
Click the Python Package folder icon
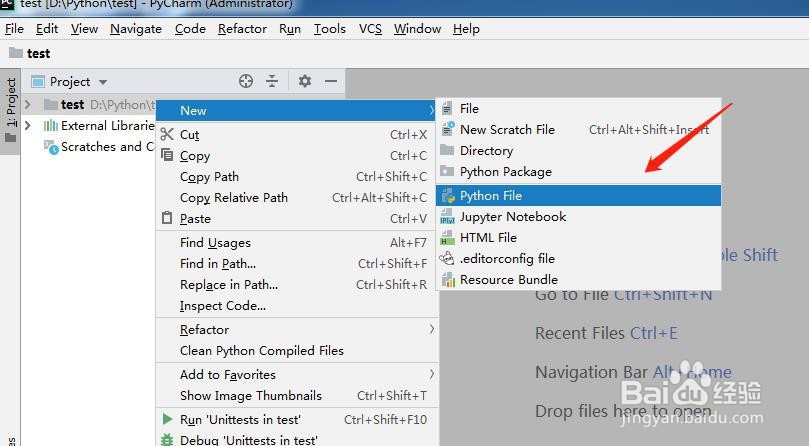447,171
